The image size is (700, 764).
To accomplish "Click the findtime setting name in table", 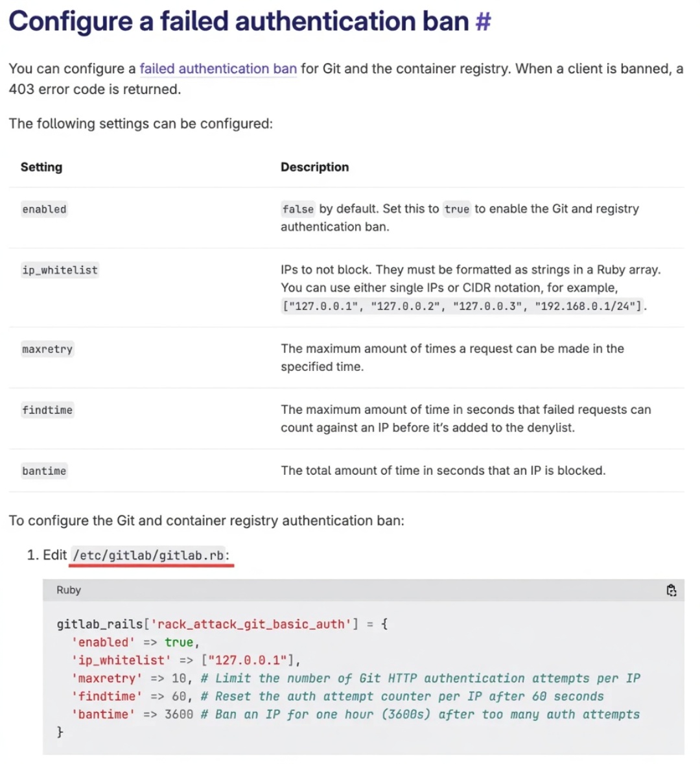I will point(47,411).
